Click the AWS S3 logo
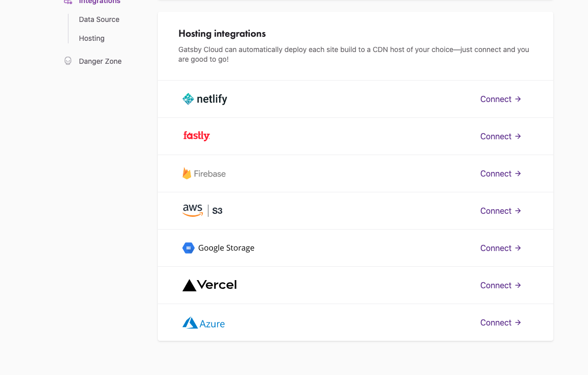The image size is (588, 375). tap(202, 211)
